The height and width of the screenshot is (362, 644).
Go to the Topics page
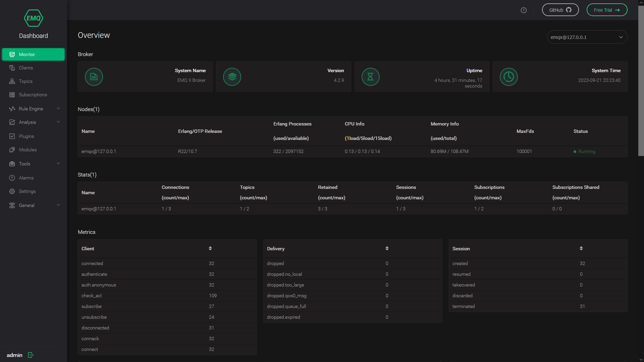pos(33,81)
